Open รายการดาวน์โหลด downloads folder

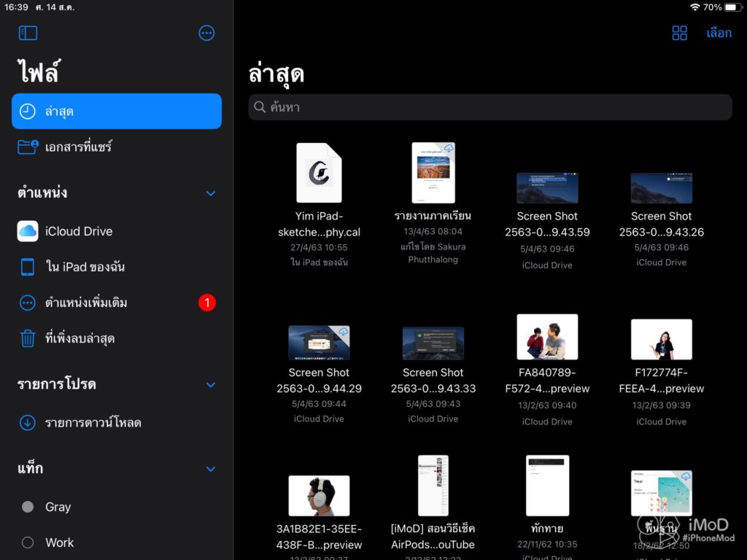93,423
